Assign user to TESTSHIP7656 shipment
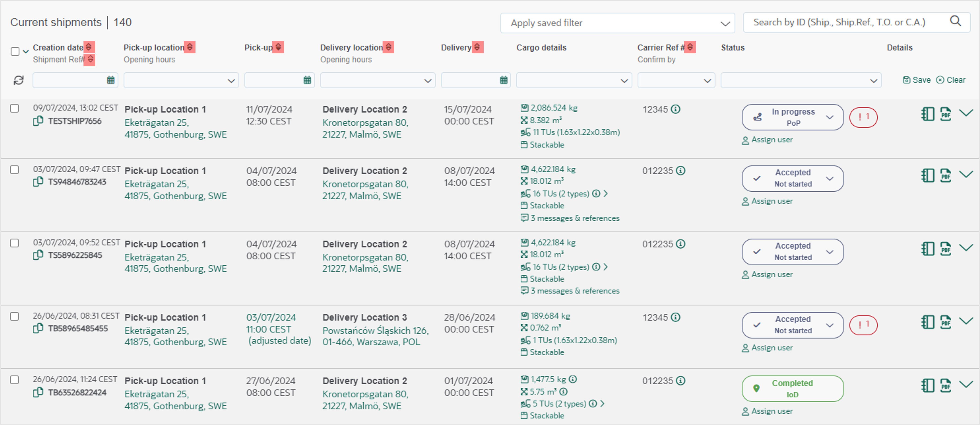The width and height of the screenshot is (980, 425). point(767,140)
